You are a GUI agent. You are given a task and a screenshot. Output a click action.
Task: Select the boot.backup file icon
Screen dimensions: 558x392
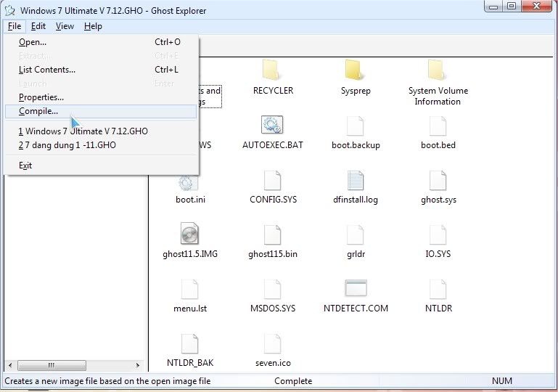click(355, 126)
